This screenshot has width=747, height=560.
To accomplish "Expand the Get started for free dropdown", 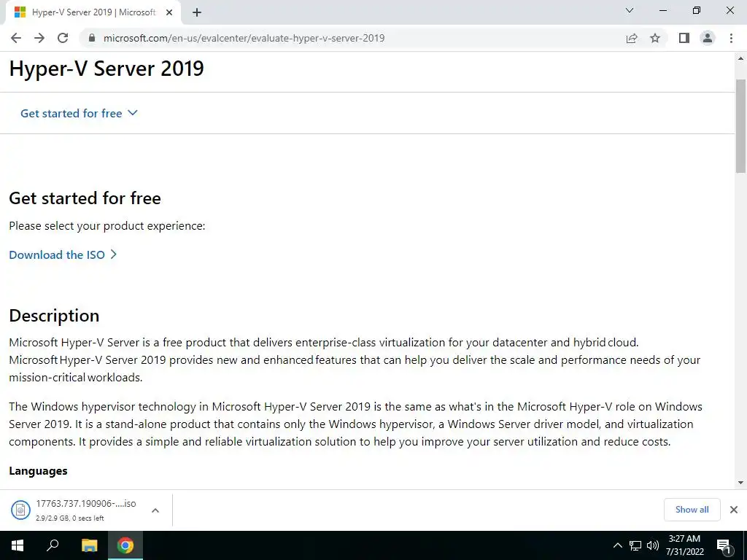I will 79,113.
